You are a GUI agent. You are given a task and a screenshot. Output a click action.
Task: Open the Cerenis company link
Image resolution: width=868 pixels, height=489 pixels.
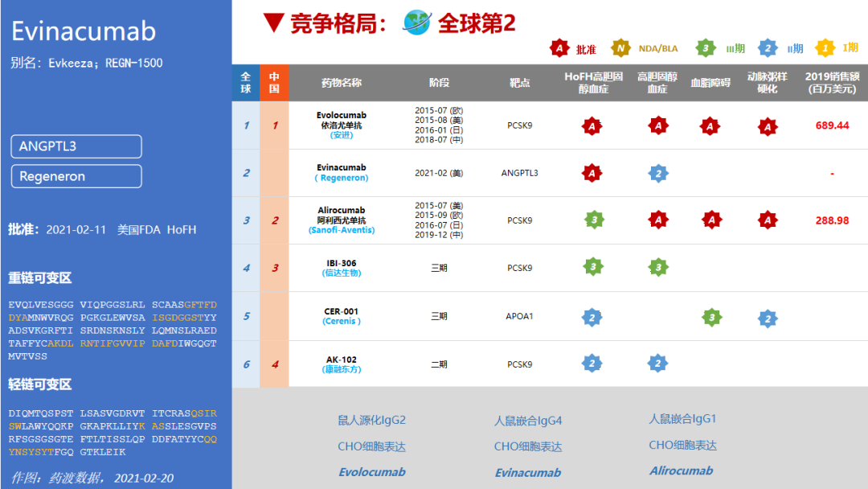(342, 321)
